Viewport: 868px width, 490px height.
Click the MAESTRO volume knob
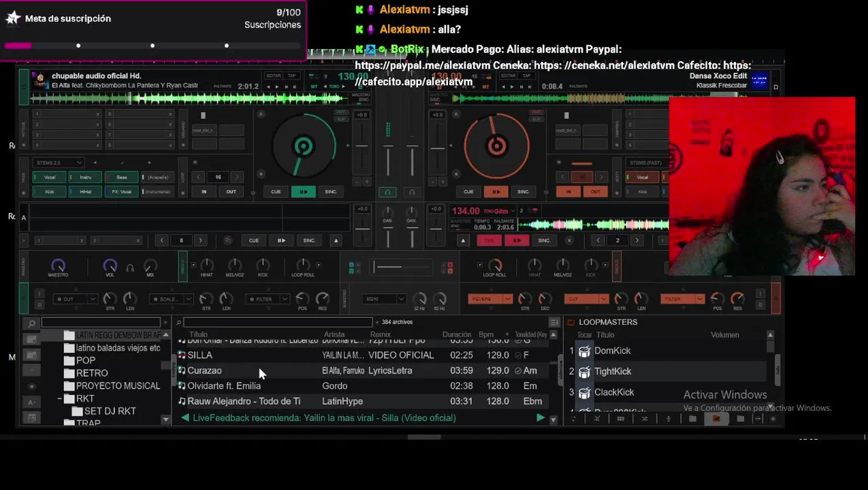(x=58, y=265)
